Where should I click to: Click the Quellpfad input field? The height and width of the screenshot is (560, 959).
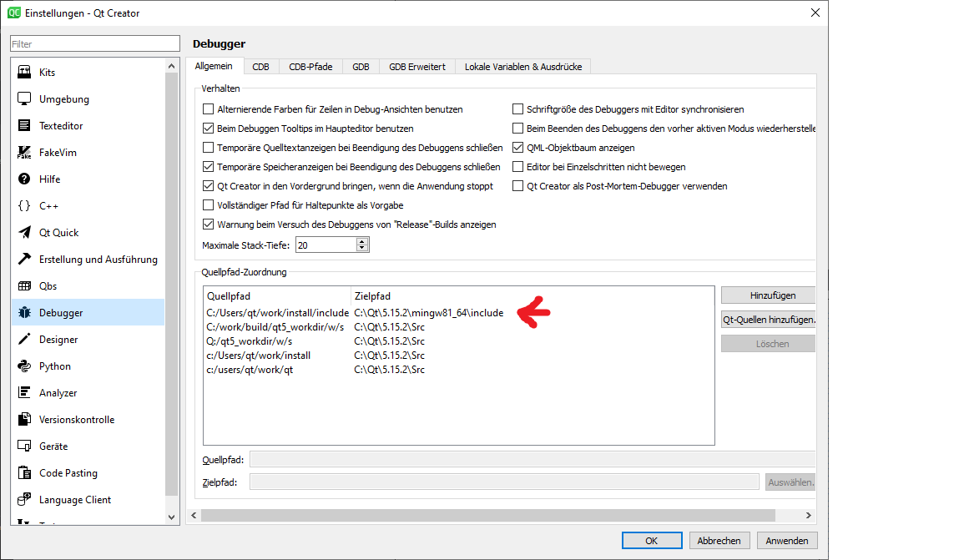point(532,459)
